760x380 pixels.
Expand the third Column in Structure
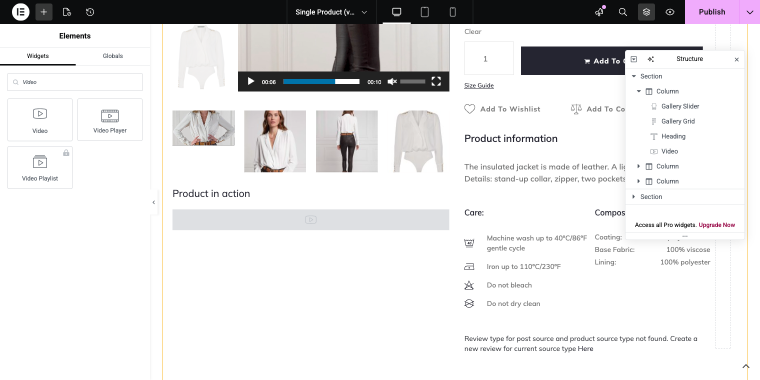[x=638, y=181]
